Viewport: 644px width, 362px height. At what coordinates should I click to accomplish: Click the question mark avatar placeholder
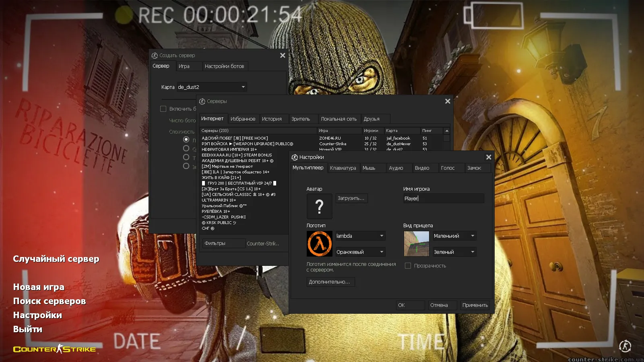319,206
